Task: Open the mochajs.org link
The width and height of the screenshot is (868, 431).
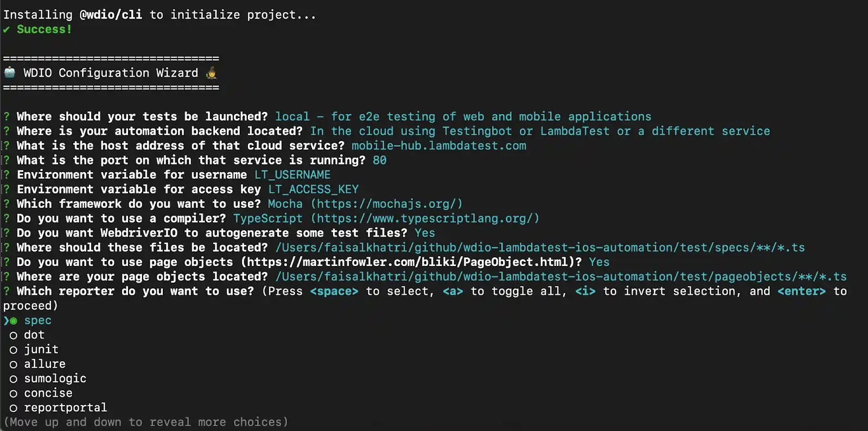Action: [x=387, y=204]
